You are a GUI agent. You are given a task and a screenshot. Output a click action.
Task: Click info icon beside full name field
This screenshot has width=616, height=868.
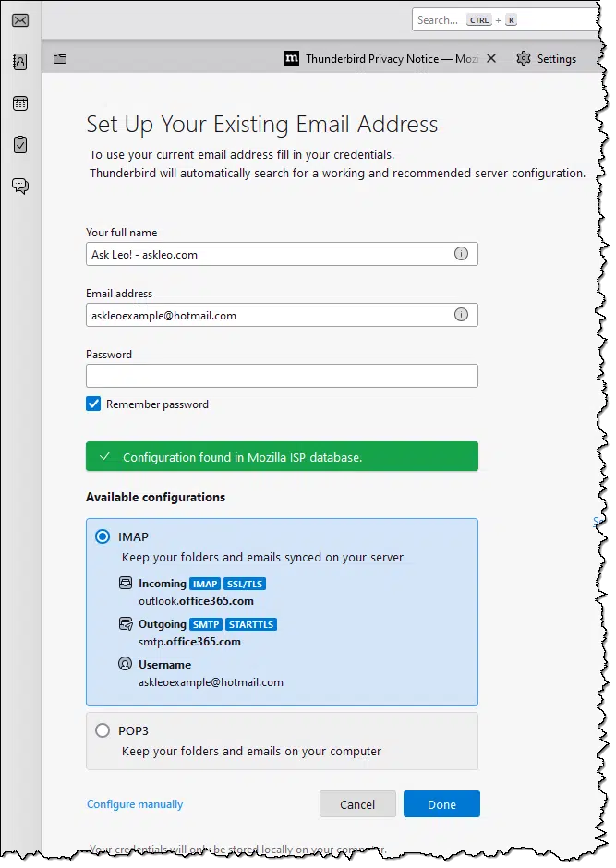pos(461,254)
